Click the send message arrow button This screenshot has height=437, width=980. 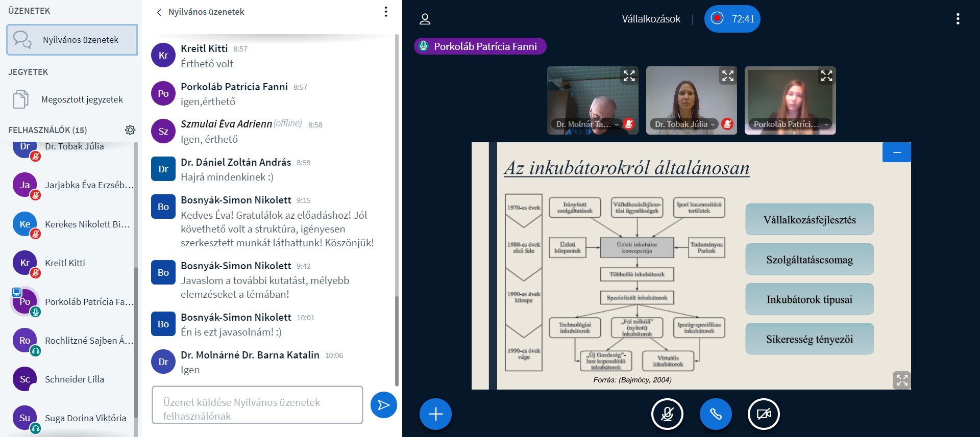(x=383, y=405)
